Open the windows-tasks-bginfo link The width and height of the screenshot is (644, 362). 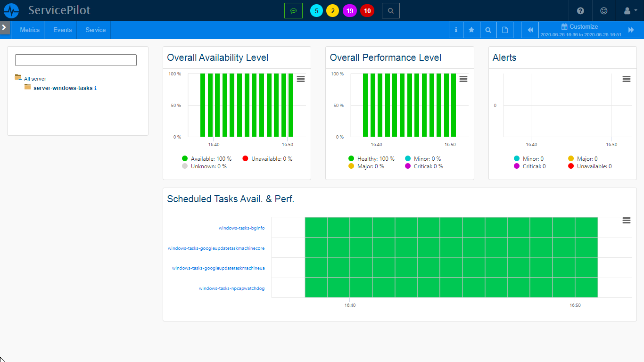click(x=241, y=228)
